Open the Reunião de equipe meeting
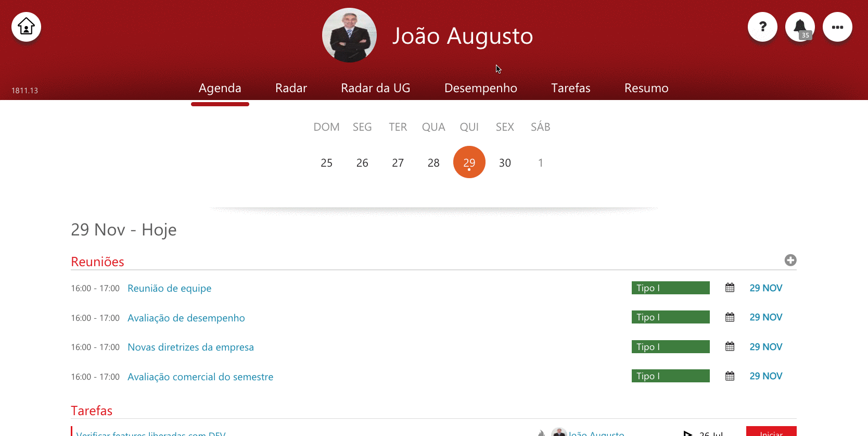The image size is (868, 436). click(170, 288)
